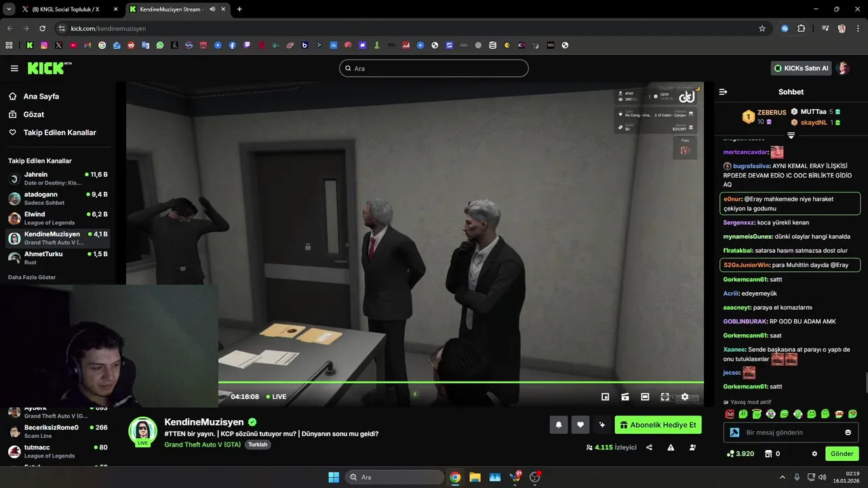The height and width of the screenshot is (488, 868).
Task: Open the shop icon showing 0
Action: pos(772,453)
